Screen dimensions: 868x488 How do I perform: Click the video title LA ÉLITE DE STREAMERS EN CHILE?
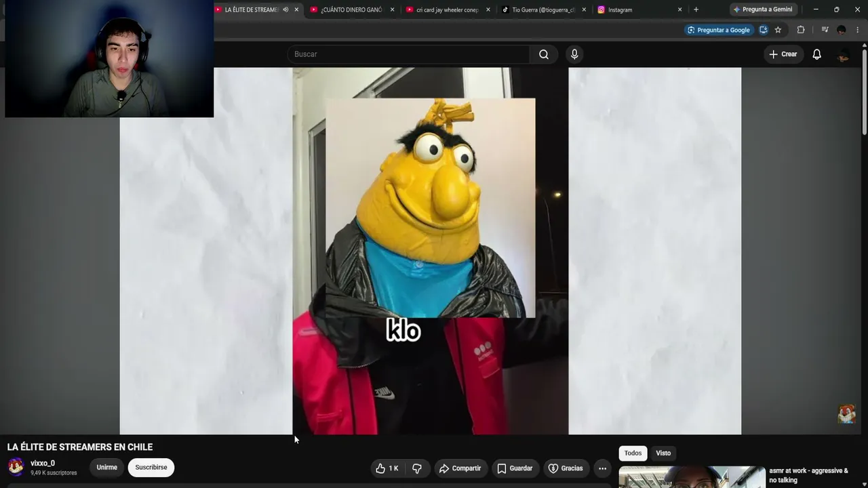pyautogui.click(x=80, y=447)
